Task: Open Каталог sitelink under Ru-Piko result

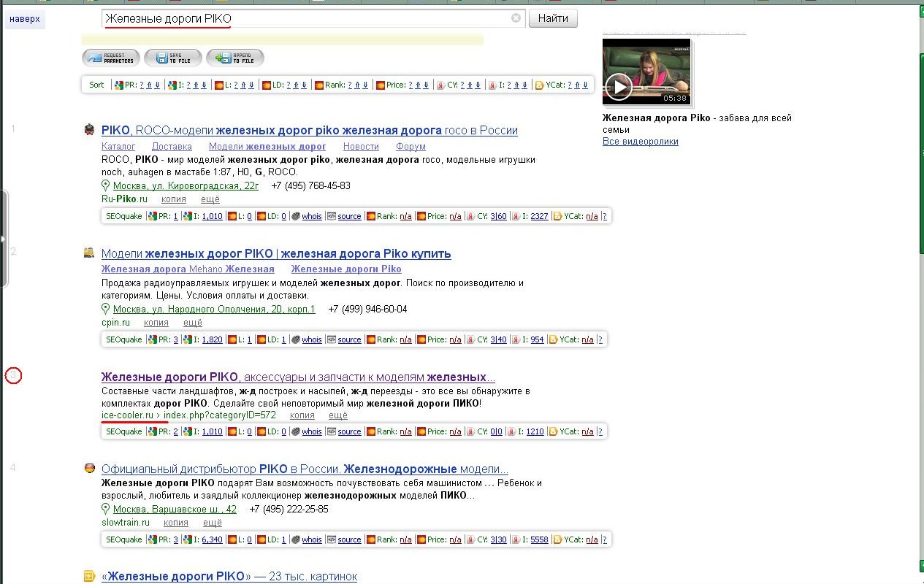Action: pos(118,147)
